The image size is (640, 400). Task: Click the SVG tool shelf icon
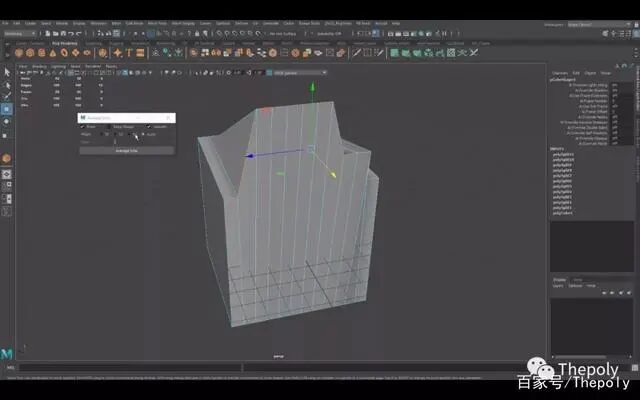pyautogui.click(x=140, y=53)
